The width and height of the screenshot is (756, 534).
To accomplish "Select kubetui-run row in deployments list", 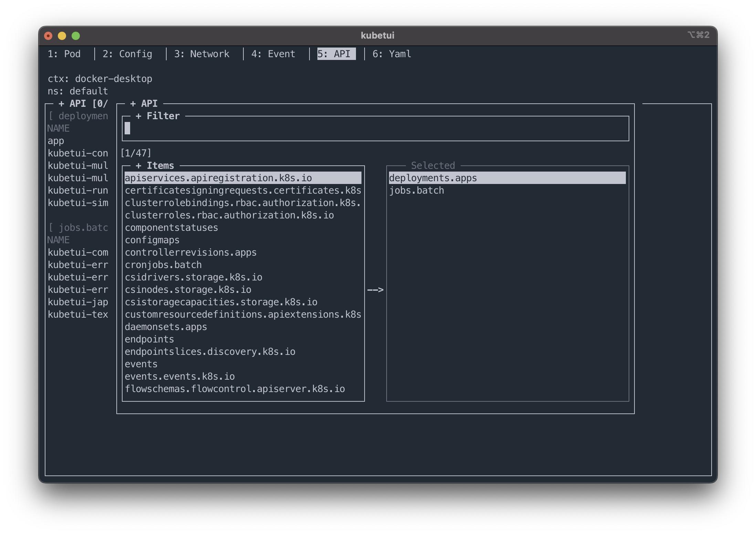I will point(78,191).
